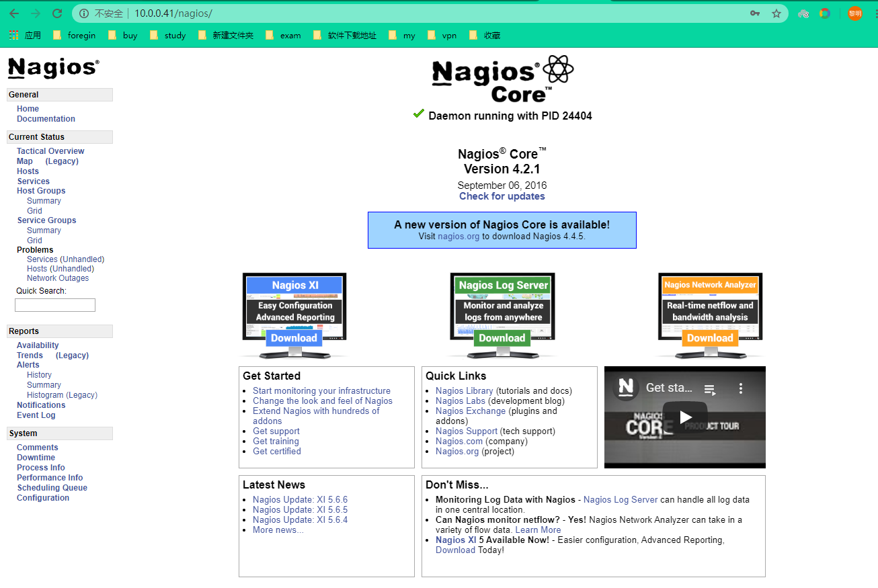Reload the page with the refresh icon

[57, 13]
